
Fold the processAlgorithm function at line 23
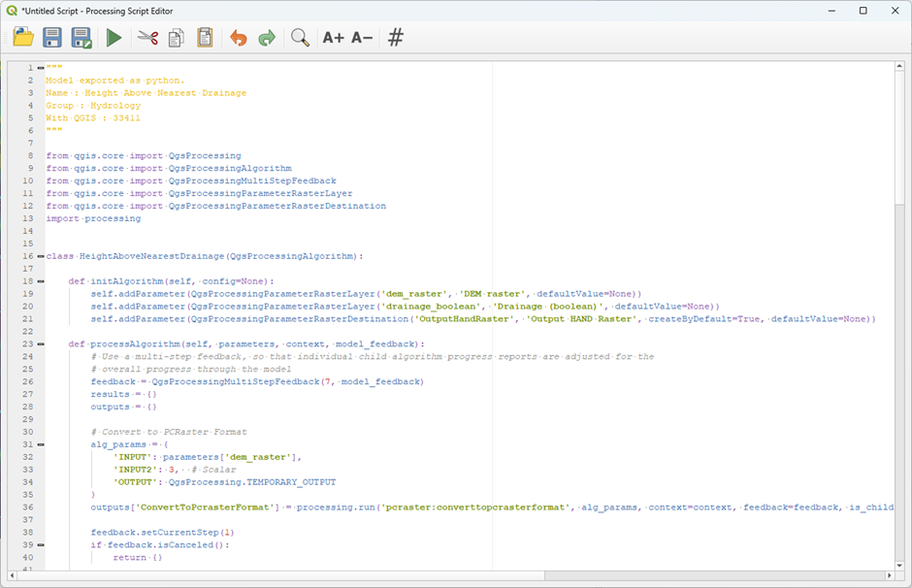pos(40,343)
